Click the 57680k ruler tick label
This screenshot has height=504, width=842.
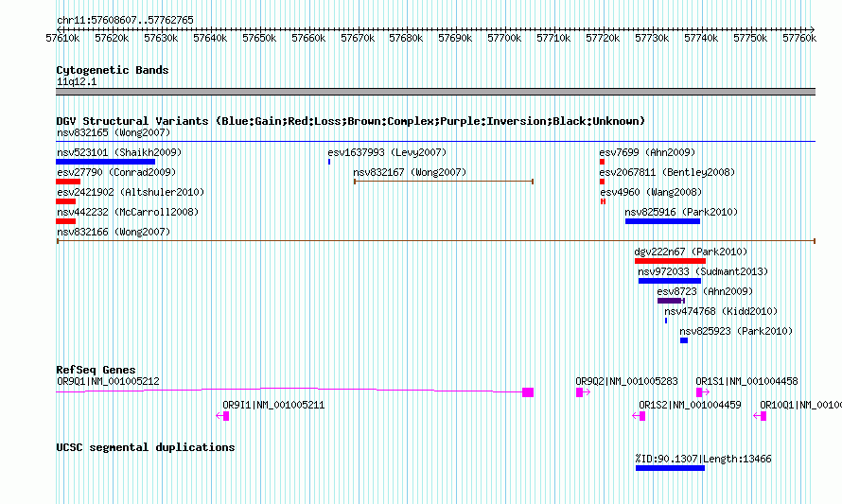tap(406, 38)
